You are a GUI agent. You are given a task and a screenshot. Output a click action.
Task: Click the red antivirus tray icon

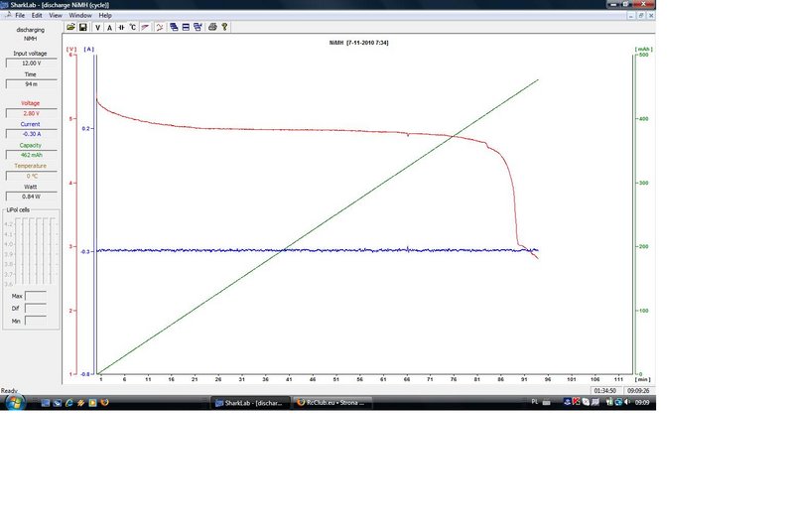pos(577,402)
